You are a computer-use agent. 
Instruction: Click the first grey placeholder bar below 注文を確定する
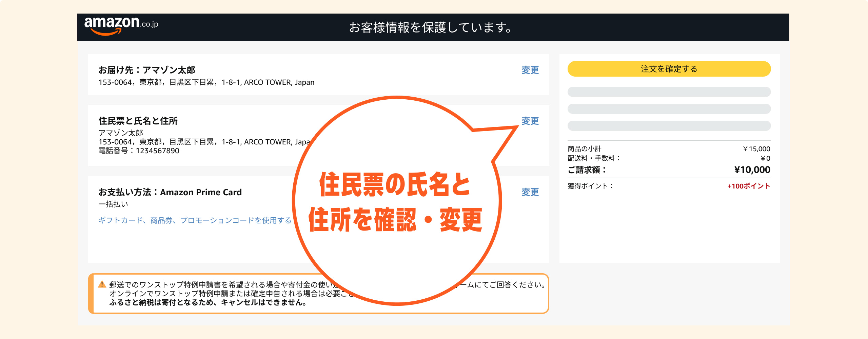click(x=669, y=92)
